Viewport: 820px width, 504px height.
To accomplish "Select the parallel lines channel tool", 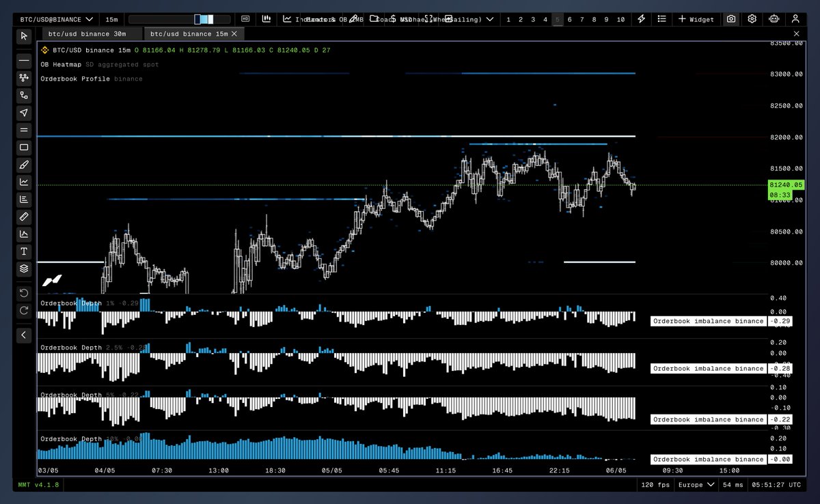I will click(24, 130).
